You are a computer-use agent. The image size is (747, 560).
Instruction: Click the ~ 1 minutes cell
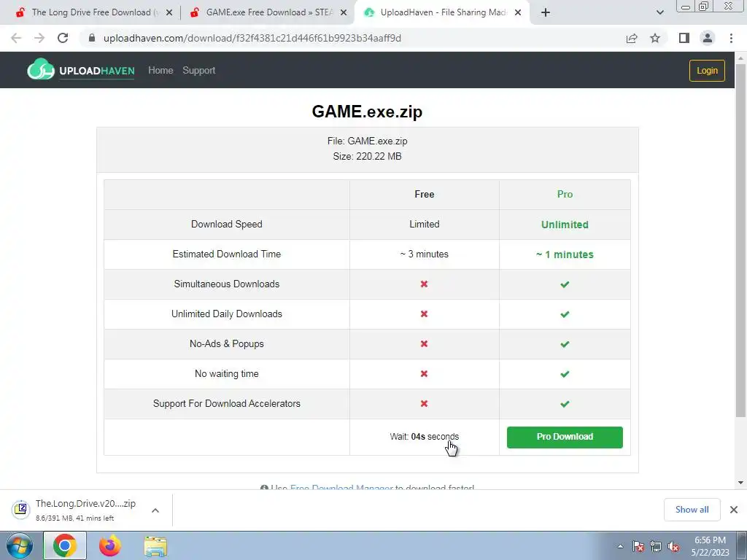click(565, 254)
